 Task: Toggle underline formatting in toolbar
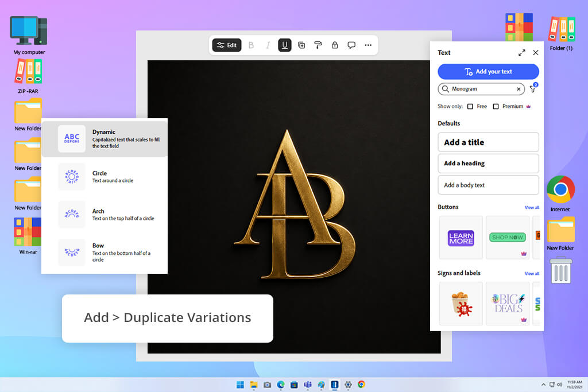click(x=285, y=45)
